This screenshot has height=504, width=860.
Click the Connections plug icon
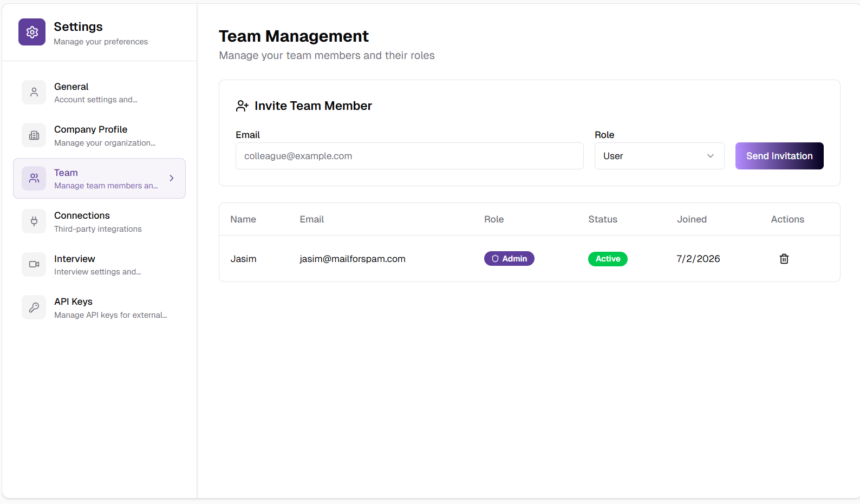34,221
